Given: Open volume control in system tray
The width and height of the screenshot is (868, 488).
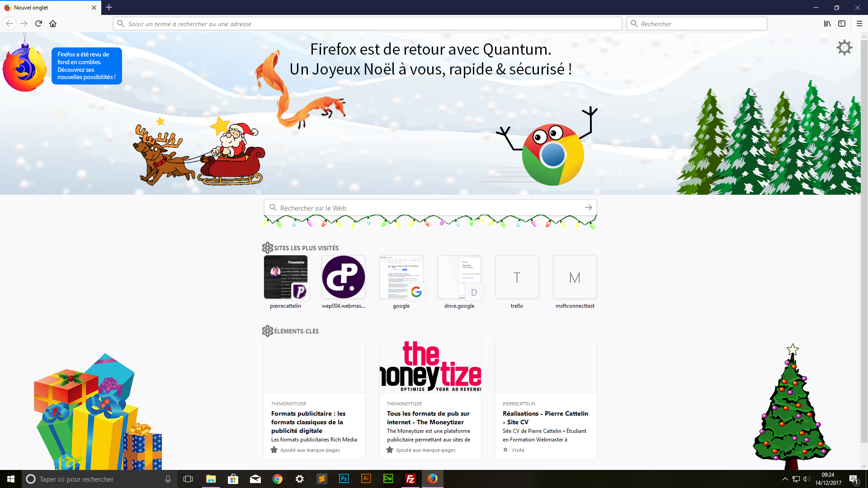Looking at the screenshot, I should [x=807, y=479].
